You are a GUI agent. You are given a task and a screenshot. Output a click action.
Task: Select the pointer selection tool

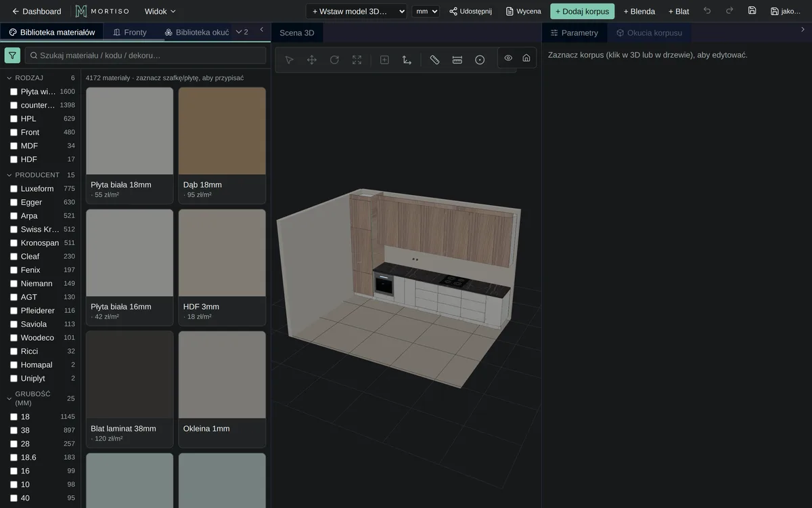(x=290, y=60)
